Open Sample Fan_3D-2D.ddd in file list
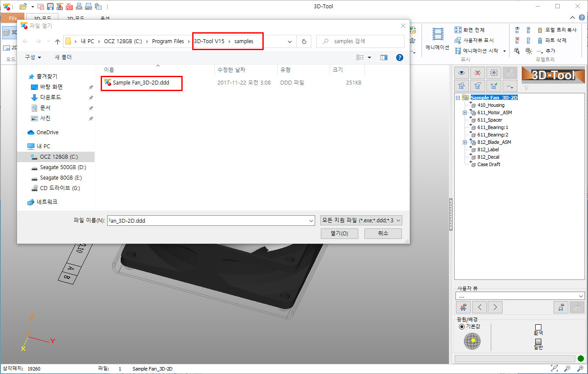588x374 pixels. tap(141, 82)
